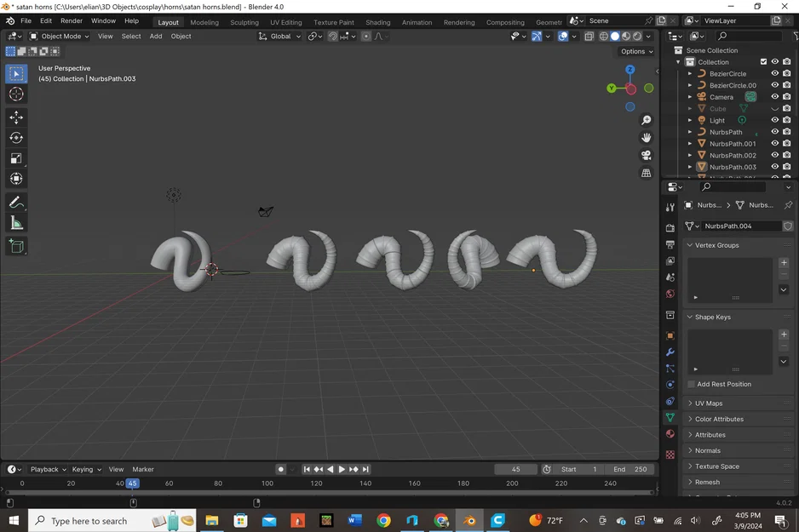Switch to rendered viewport shading
Image resolution: width=799 pixels, height=532 pixels.
pos(637,36)
